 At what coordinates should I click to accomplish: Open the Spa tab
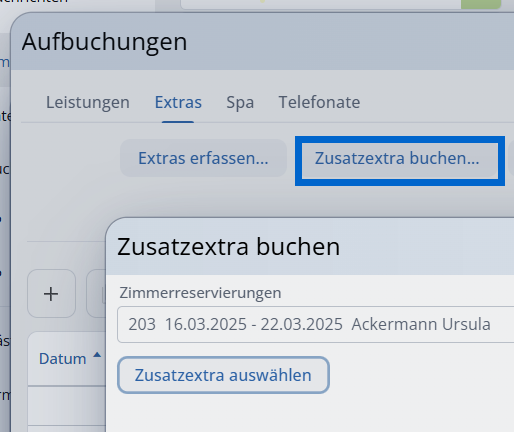click(x=240, y=102)
